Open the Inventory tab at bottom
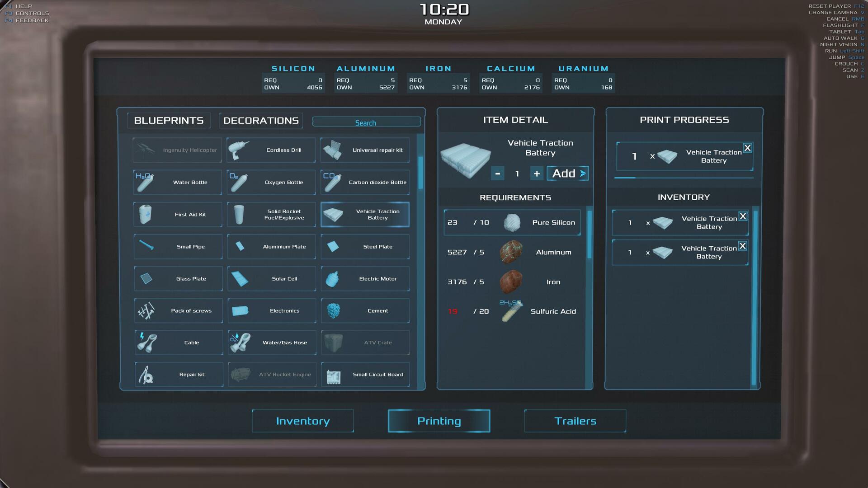This screenshot has height=488, width=868. pyautogui.click(x=303, y=421)
